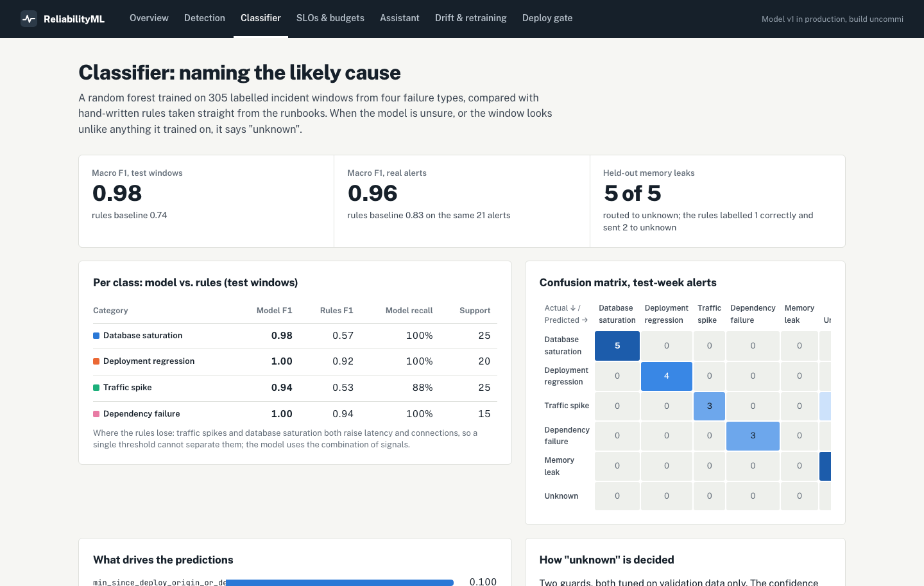Screen dimensions: 924x586
Task: Click the 0.98 macro F1 test value
Action: [x=117, y=193]
